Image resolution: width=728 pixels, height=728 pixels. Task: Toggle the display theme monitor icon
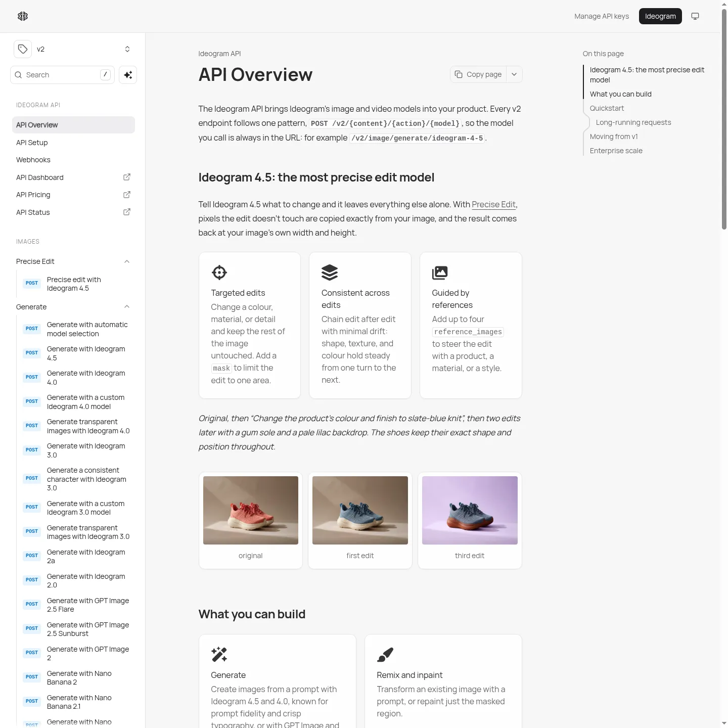695,16
